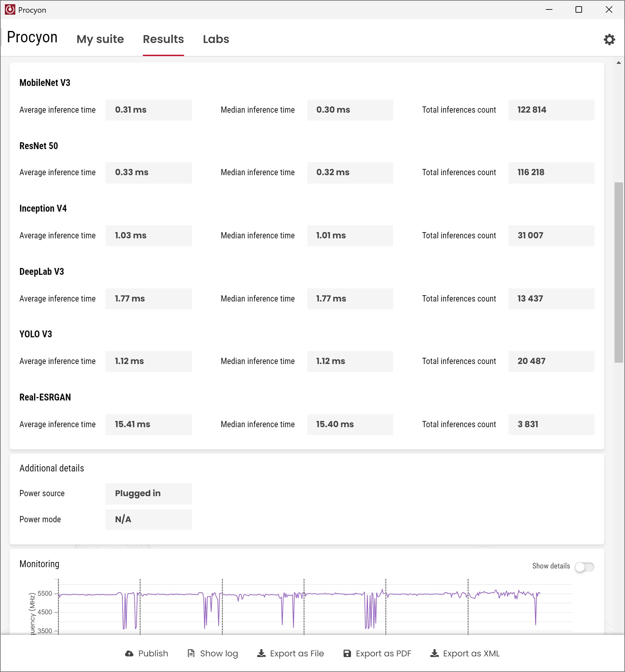Click the Additional details heading

click(52, 468)
